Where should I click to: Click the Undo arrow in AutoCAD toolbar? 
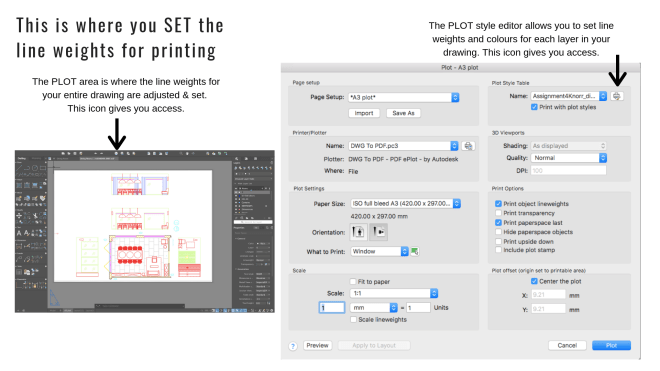96,153
